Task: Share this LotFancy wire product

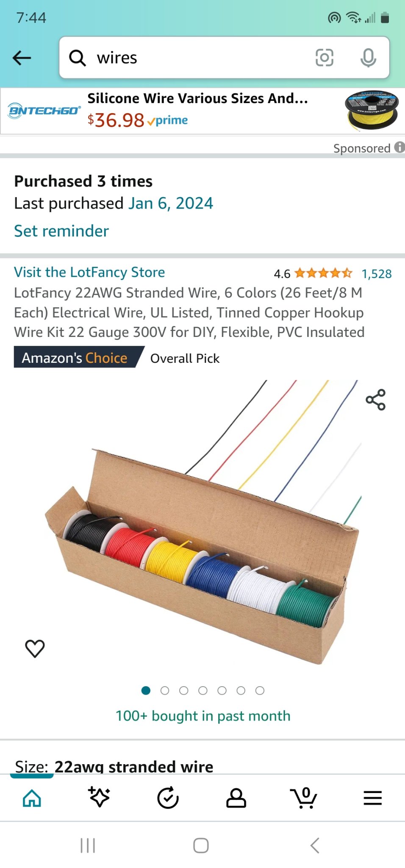Action: pyautogui.click(x=375, y=400)
